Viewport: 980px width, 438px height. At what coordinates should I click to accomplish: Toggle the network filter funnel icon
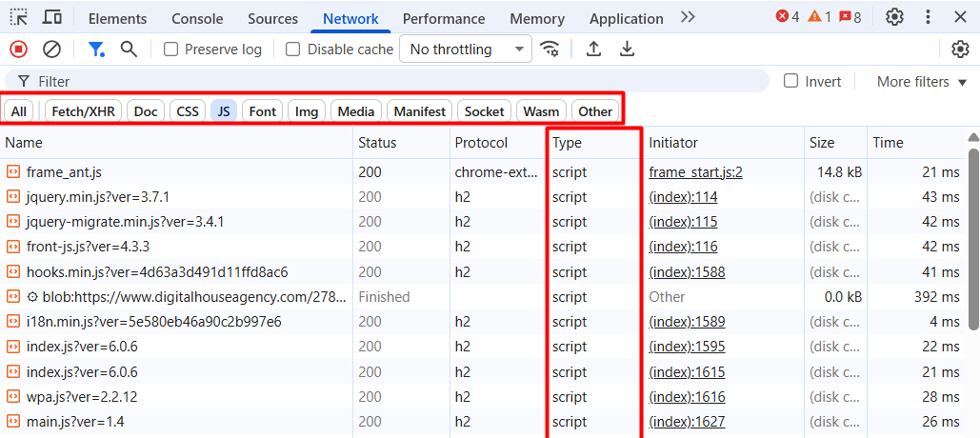[x=96, y=50]
